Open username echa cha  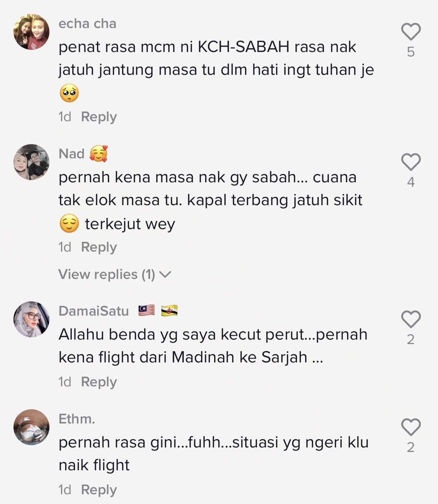click(x=88, y=24)
